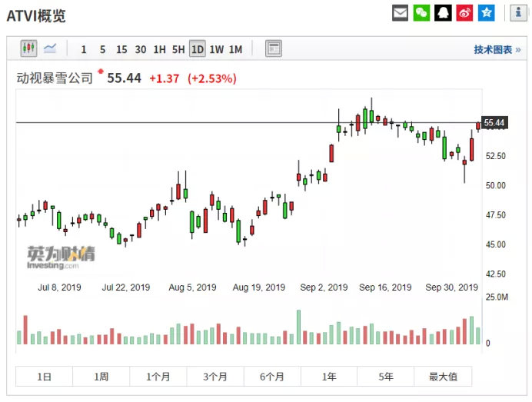This screenshot has width=532, height=402.
Task: Switch to candlestick chart type
Action: (x=29, y=49)
